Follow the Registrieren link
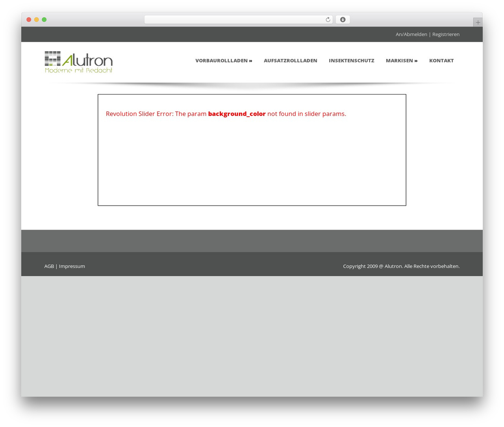This screenshot has height=427, width=504. click(x=446, y=34)
